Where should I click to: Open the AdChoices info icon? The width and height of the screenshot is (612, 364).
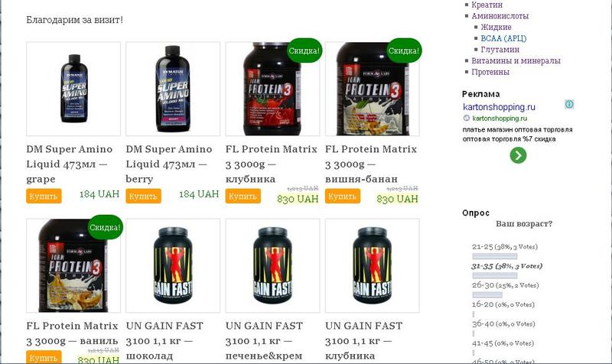click(569, 104)
